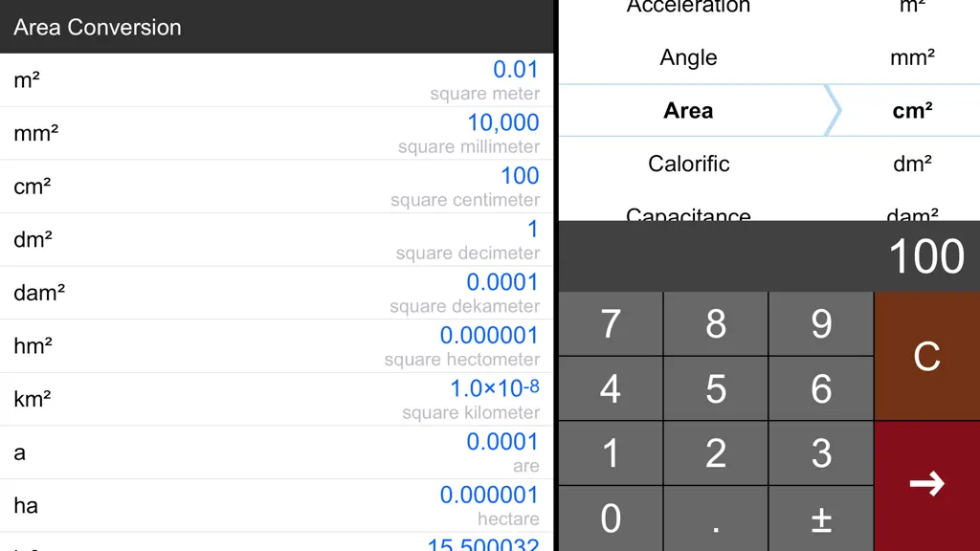Image resolution: width=980 pixels, height=551 pixels.
Task: Tap digit 7 on the keypad
Action: pyautogui.click(x=611, y=323)
